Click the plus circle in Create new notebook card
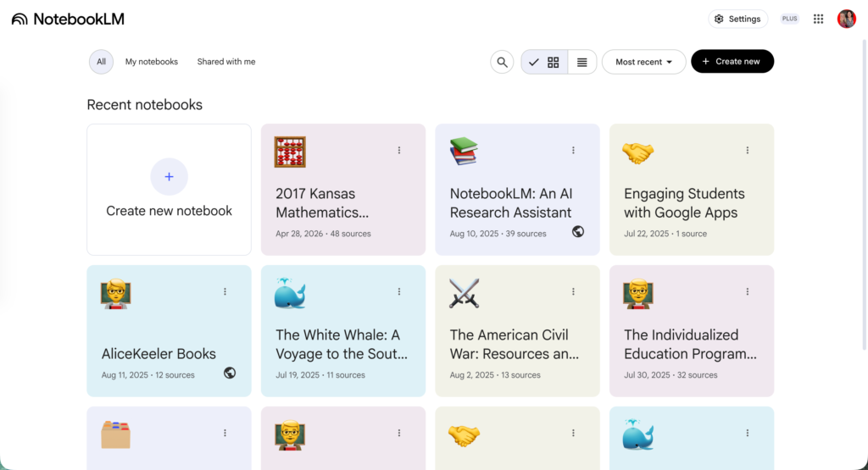The width and height of the screenshot is (868, 470). tap(169, 176)
